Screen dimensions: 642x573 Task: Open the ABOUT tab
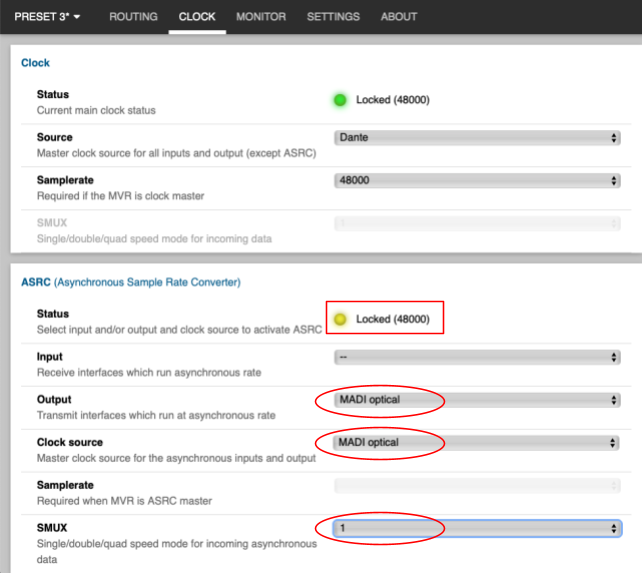(399, 17)
